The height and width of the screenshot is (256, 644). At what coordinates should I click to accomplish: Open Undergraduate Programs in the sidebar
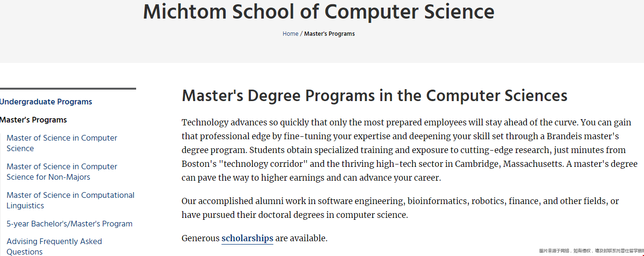pos(46,102)
